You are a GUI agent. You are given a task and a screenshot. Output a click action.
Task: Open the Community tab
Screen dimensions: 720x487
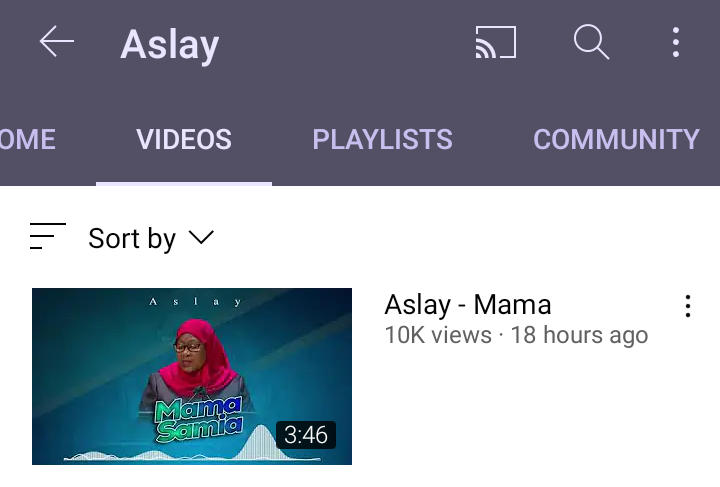tap(616, 139)
